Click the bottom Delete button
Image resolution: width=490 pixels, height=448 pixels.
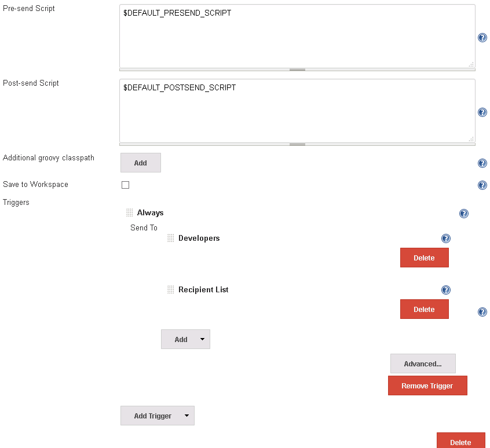[460, 441]
